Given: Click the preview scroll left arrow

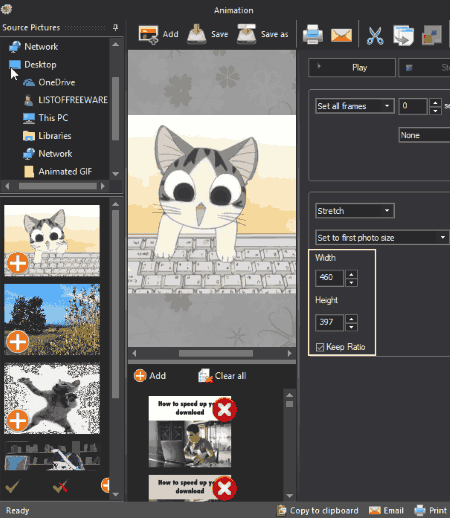Looking at the screenshot, I should (134, 353).
